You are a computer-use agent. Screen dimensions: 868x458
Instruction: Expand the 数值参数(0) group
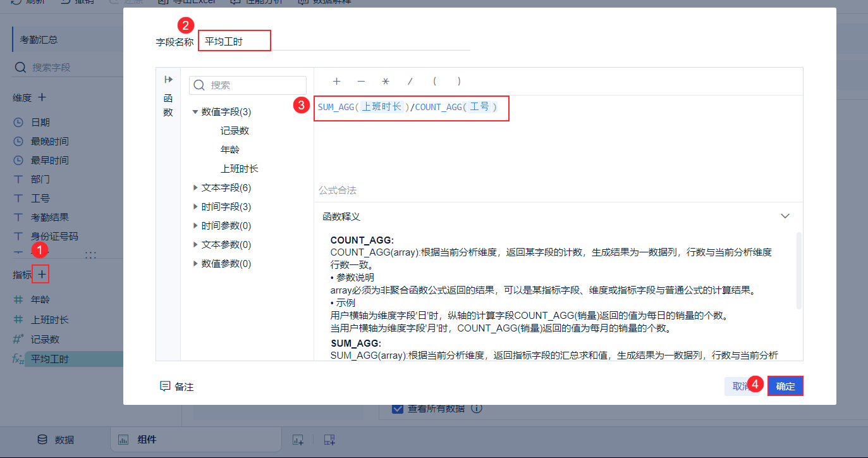(195, 264)
